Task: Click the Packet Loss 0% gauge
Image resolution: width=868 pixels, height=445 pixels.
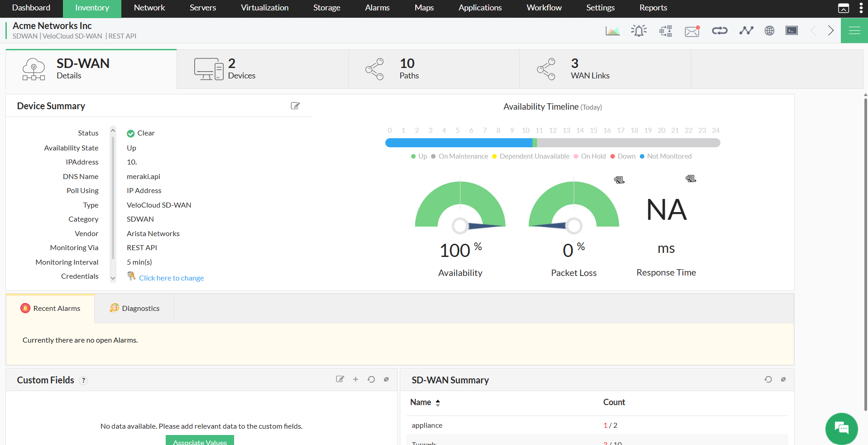Action: coord(574,206)
